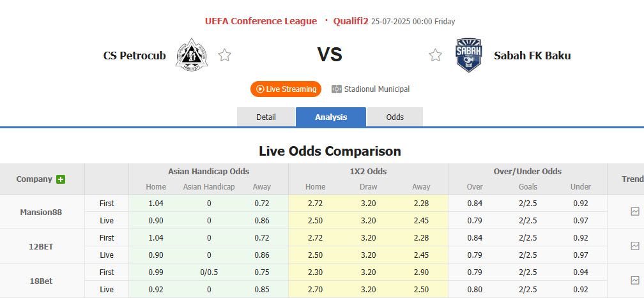Open the UEFA Conference League link
Screen dimensions: 644x298
(x=261, y=21)
